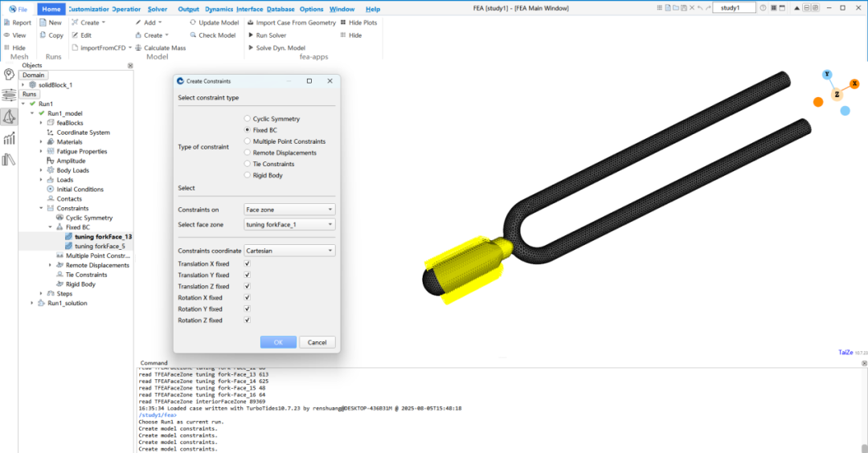Open the chart-with-arrow sidebar icon
Image resolution: width=868 pixels, height=453 pixels.
click(9, 138)
